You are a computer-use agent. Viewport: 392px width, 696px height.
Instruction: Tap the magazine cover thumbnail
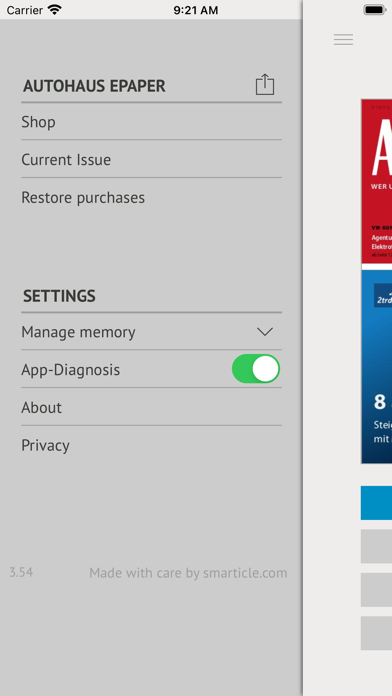[x=376, y=281]
